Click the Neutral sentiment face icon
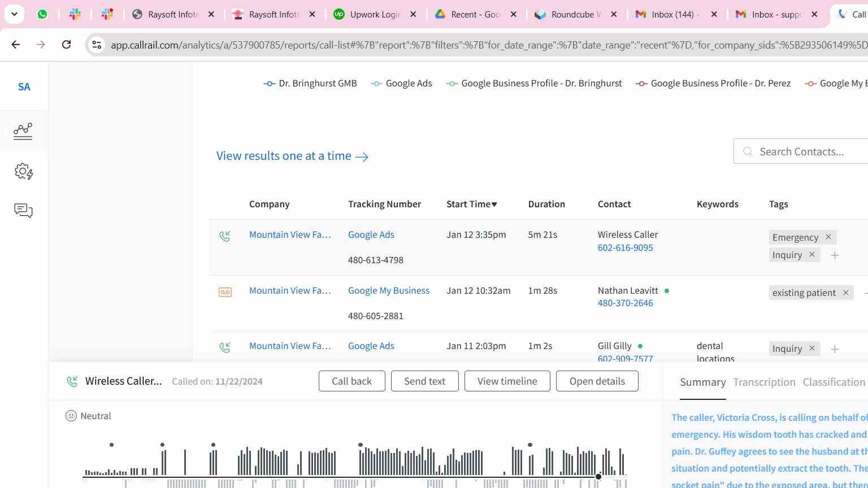The height and width of the screenshot is (488, 868). (x=71, y=416)
